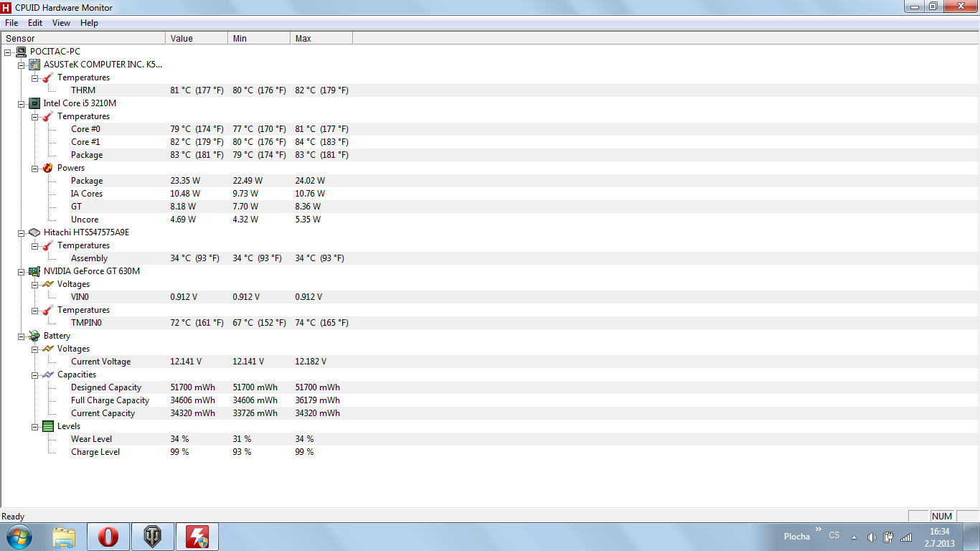Click the Min column header
The width and height of the screenshot is (980, 551).
click(x=259, y=39)
